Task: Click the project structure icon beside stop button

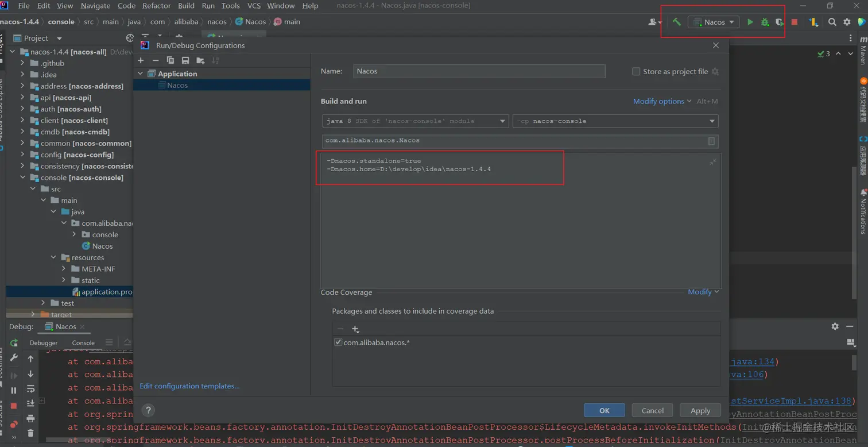Action: pyautogui.click(x=813, y=22)
